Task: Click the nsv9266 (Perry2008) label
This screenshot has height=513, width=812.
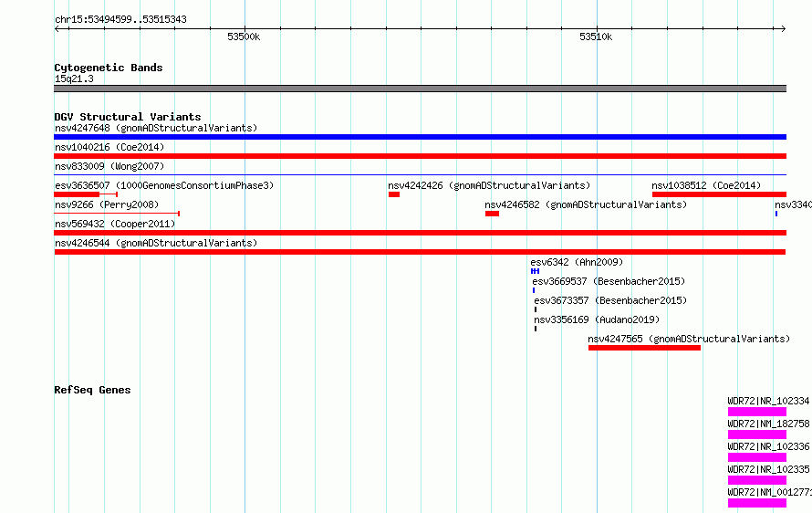Action: (107, 204)
